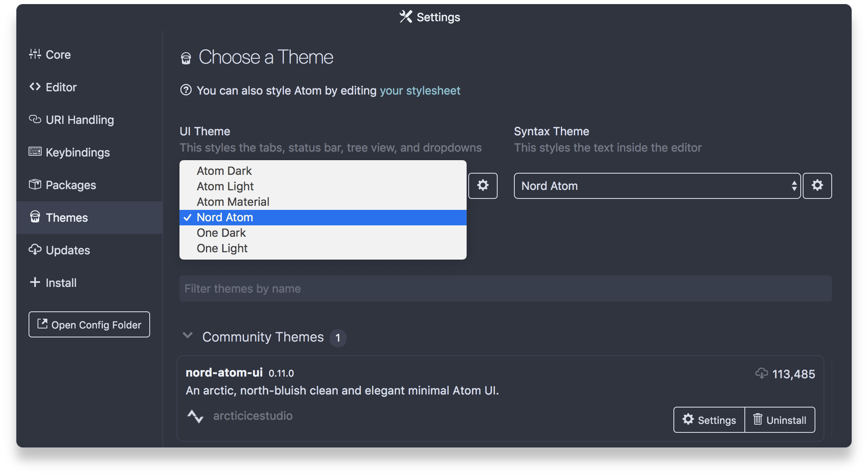868x476 pixels.
Task: Open nord-atom-ui package Settings button
Action: point(709,420)
